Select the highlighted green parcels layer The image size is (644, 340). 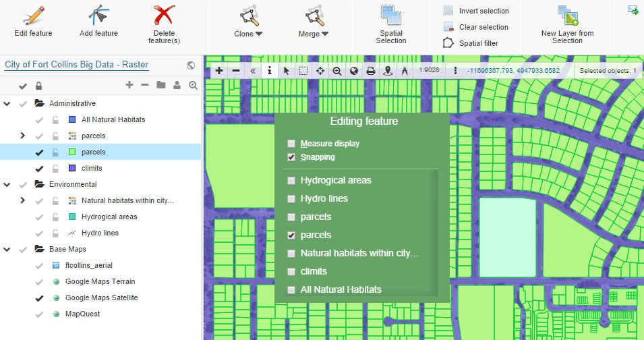click(x=93, y=152)
